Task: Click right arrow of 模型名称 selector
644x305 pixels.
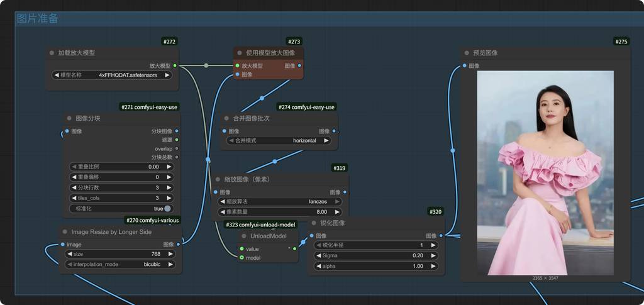Action: (x=167, y=75)
